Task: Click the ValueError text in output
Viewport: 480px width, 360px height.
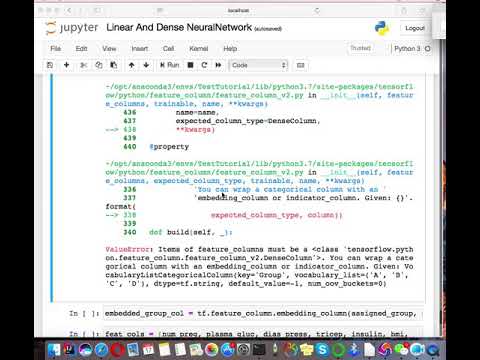Action: click(127, 249)
